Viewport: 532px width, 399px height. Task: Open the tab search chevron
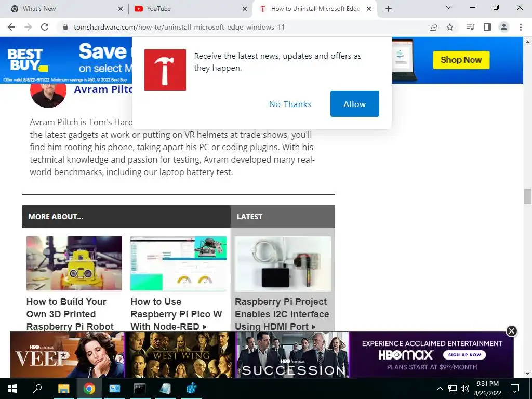pyautogui.click(x=448, y=7)
